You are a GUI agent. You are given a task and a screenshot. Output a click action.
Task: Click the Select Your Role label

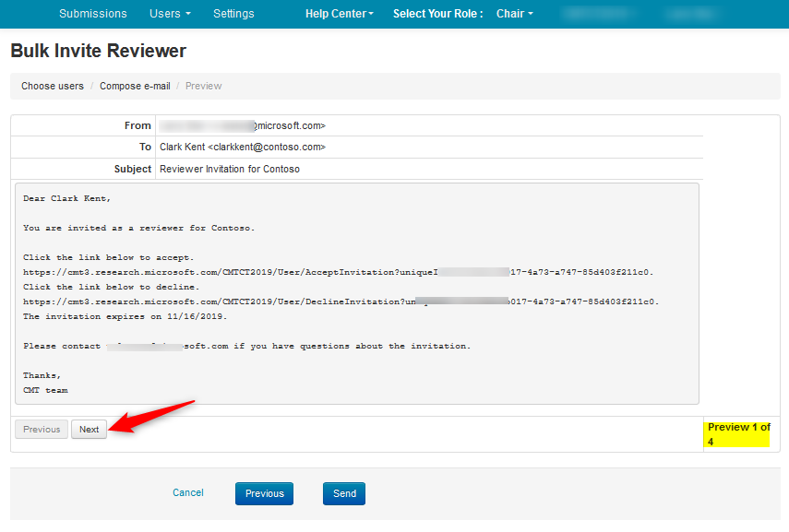437,14
